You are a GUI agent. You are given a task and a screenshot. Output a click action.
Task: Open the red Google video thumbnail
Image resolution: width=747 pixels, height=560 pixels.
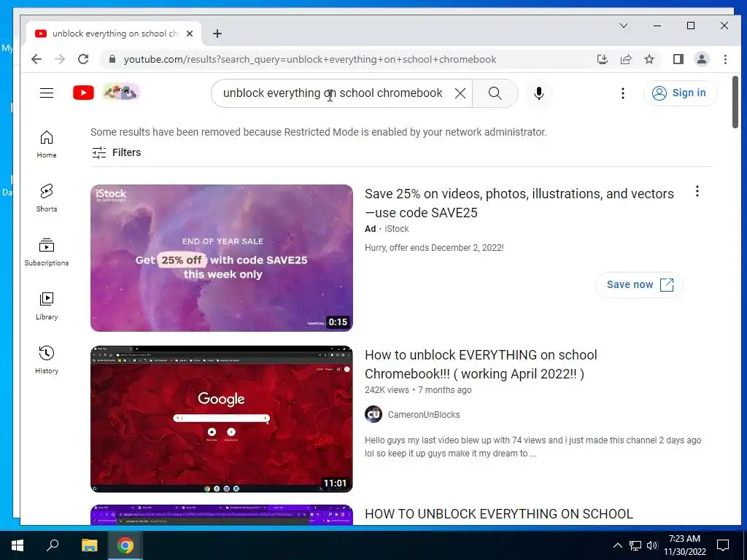(x=222, y=419)
